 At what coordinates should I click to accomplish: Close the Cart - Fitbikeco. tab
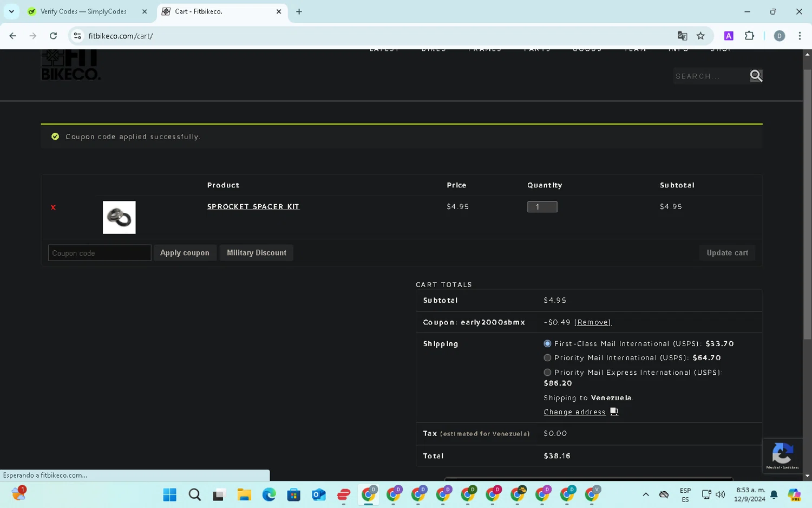[279, 11]
